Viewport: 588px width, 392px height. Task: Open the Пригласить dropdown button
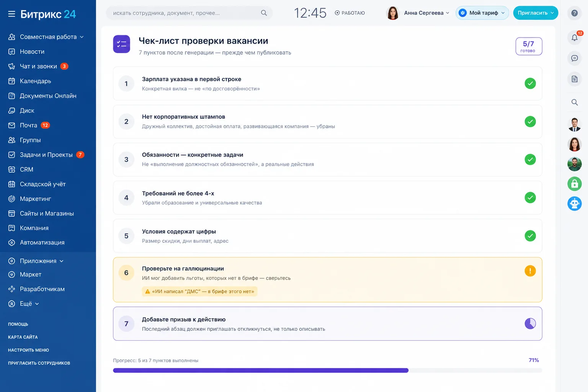click(x=536, y=13)
